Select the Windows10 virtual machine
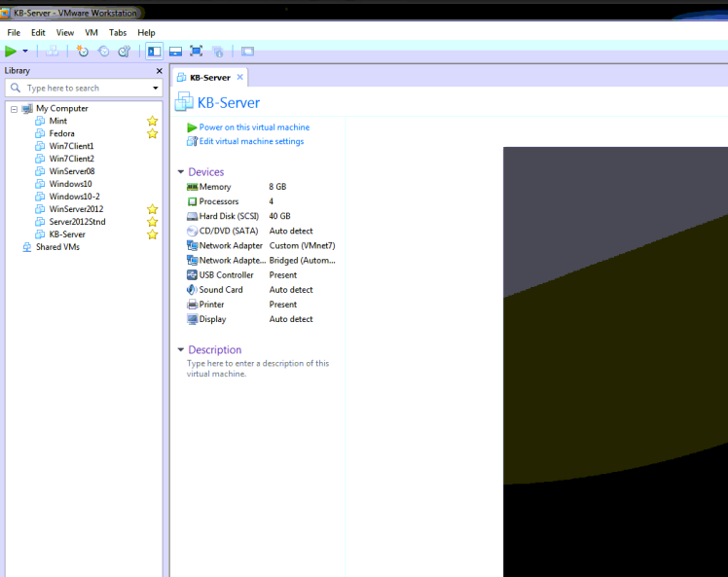 coord(70,184)
